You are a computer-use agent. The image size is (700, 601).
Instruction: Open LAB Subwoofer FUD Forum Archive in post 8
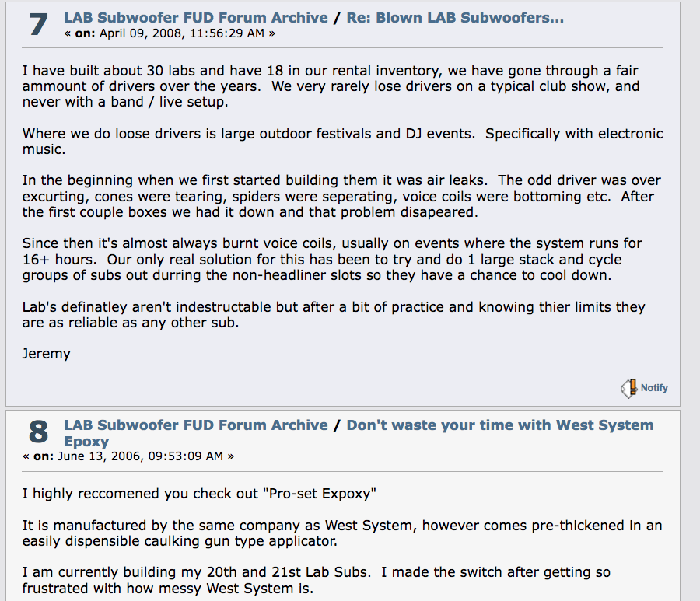coord(196,425)
